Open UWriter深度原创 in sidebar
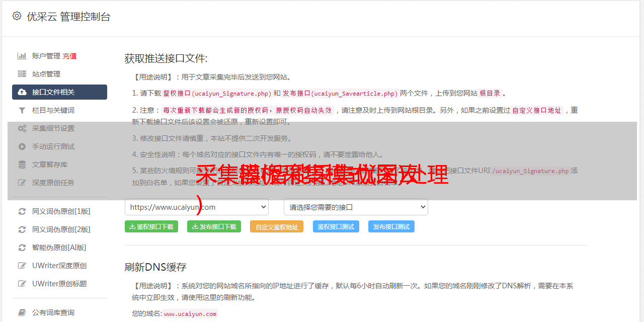The height and width of the screenshot is (322, 644). (x=59, y=266)
